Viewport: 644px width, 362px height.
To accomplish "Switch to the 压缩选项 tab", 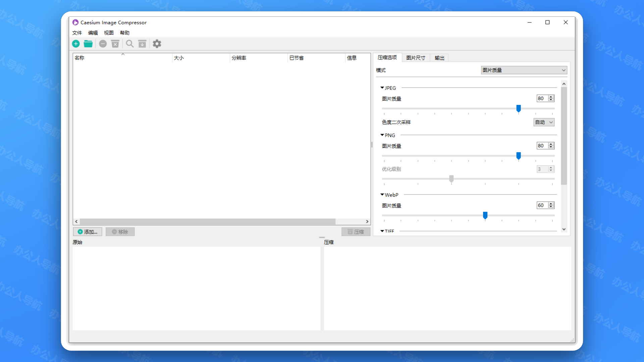I will click(387, 58).
